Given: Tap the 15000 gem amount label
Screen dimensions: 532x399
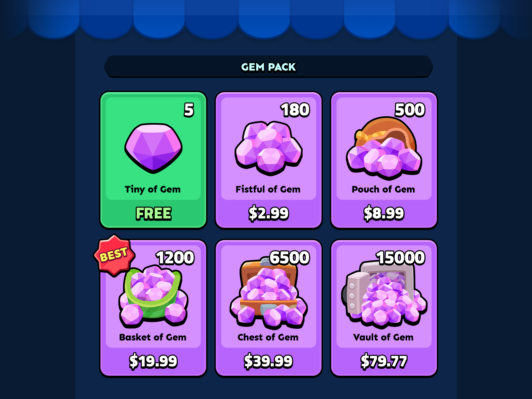Looking at the screenshot, I should 401,258.
